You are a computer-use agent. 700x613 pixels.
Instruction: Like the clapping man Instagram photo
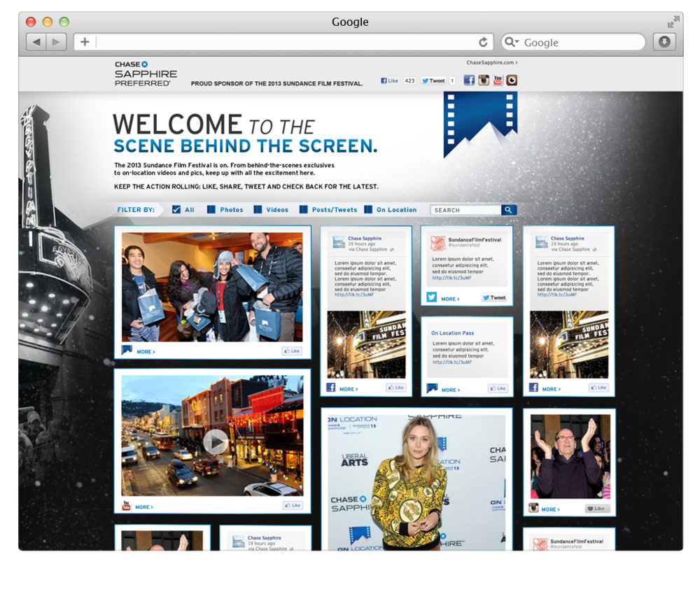click(x=597, y=509)
